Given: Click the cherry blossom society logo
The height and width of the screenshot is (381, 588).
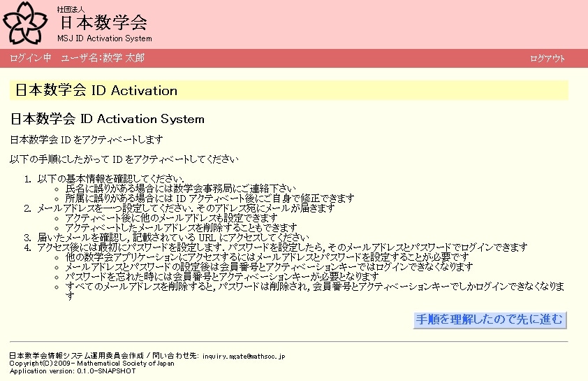Looking at the screenshot, I should [x=27, y=23].
